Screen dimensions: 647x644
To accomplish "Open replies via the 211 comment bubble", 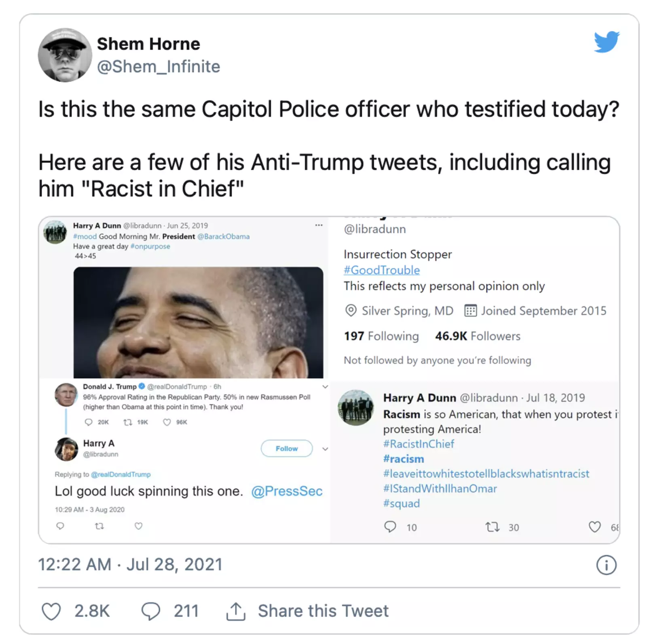I will pos(150,611).
